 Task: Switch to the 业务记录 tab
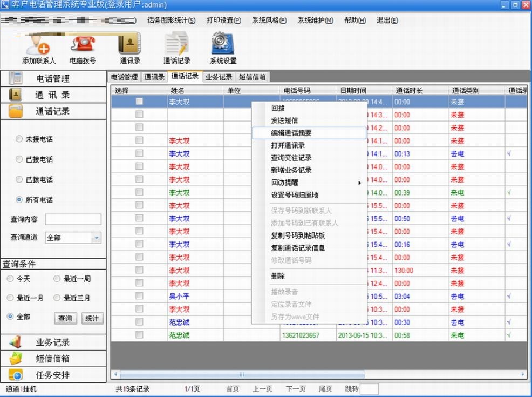pyautogui.click(x=219, y=76)
